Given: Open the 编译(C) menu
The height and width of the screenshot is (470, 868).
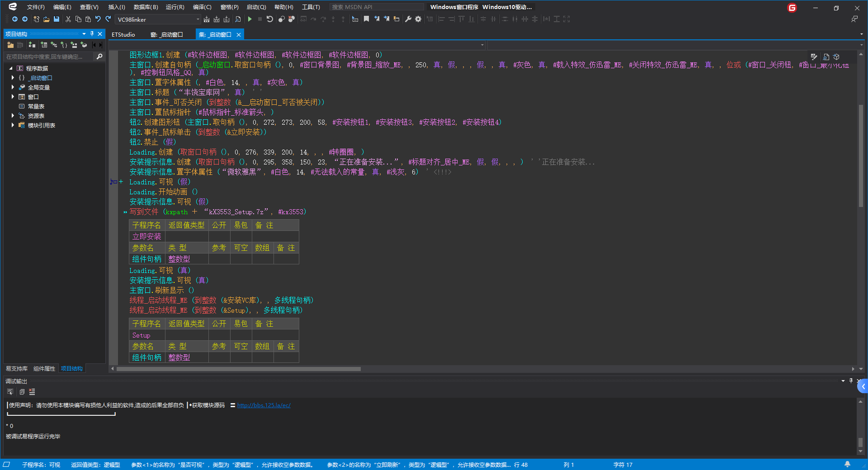Looking at the screenshot, I should click(x=202, y=7).
